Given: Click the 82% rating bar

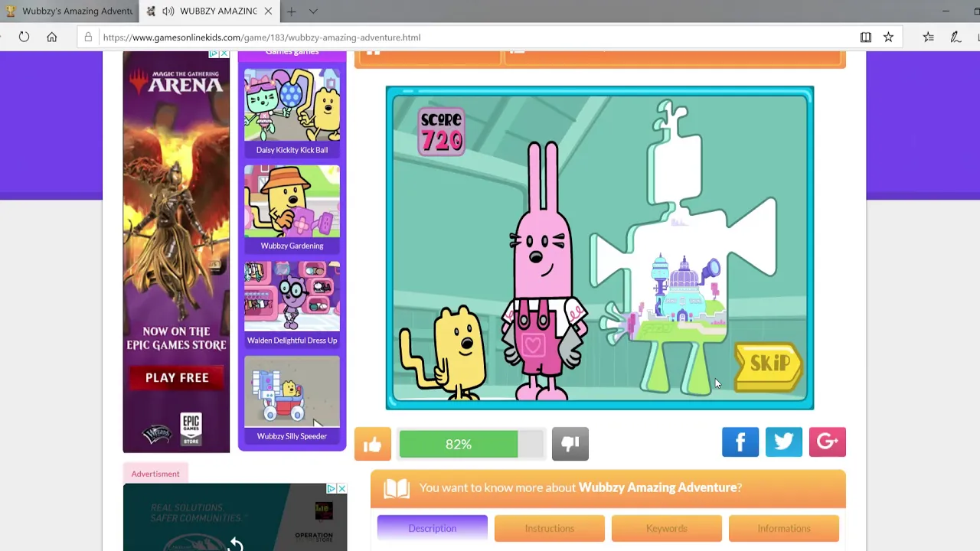Looking at the screenshot, I should (471, 444).
